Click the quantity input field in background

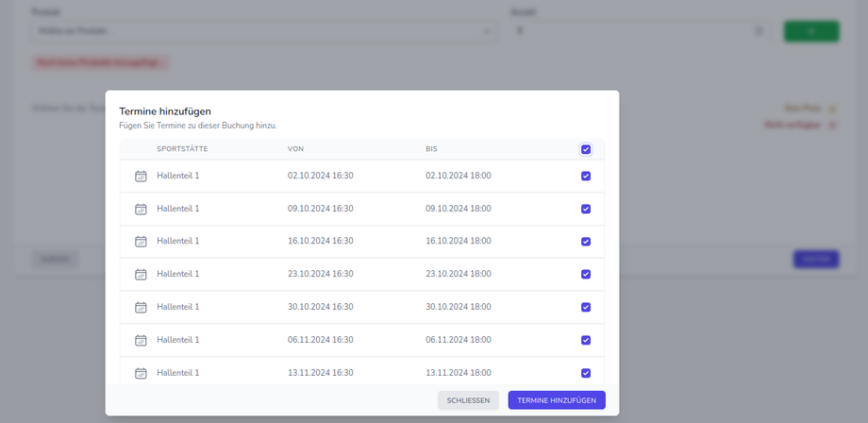point(641,31)
